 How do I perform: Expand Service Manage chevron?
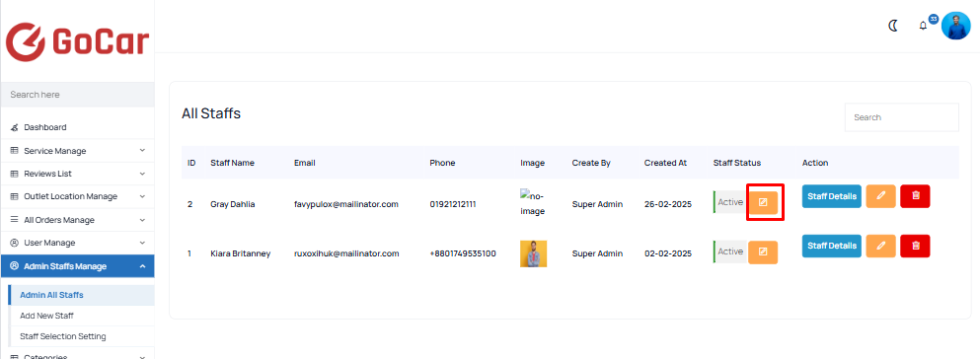[142, 151]
